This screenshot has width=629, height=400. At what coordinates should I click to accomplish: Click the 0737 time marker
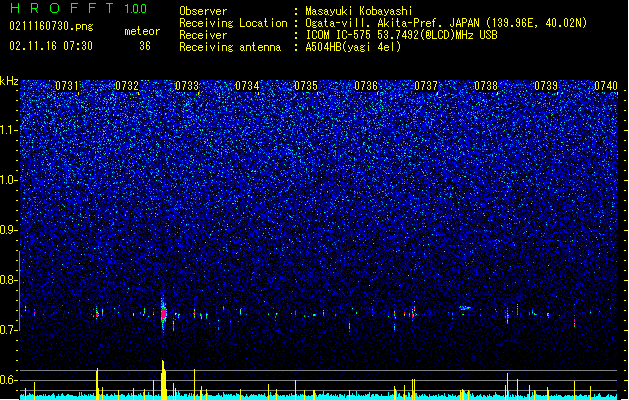click(x=426, y=86)
